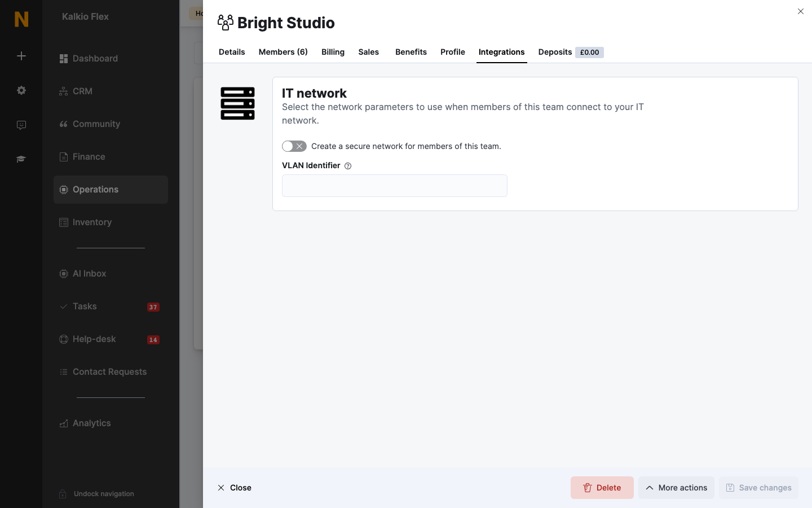Click the Save changes button
The image size is (812, 508).
(758, 488)
